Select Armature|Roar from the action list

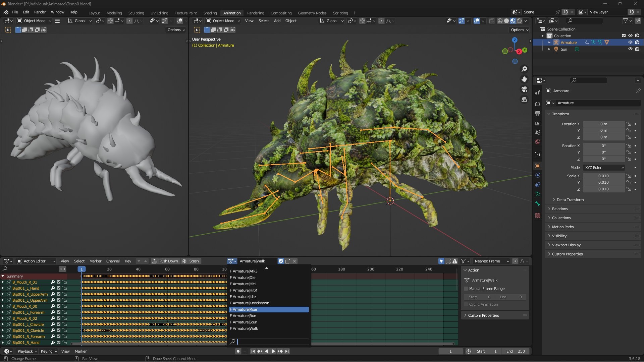(x=269, y=309)
